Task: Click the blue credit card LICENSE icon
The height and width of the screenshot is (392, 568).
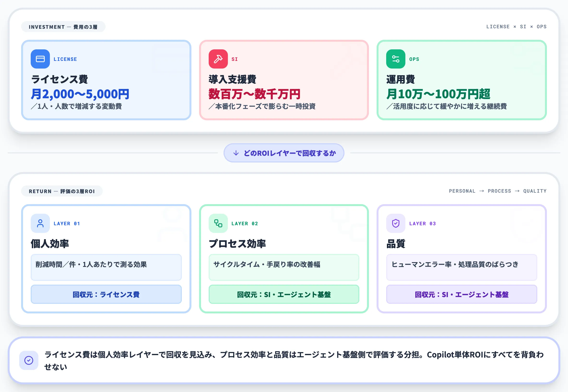Action: (40, 59)
